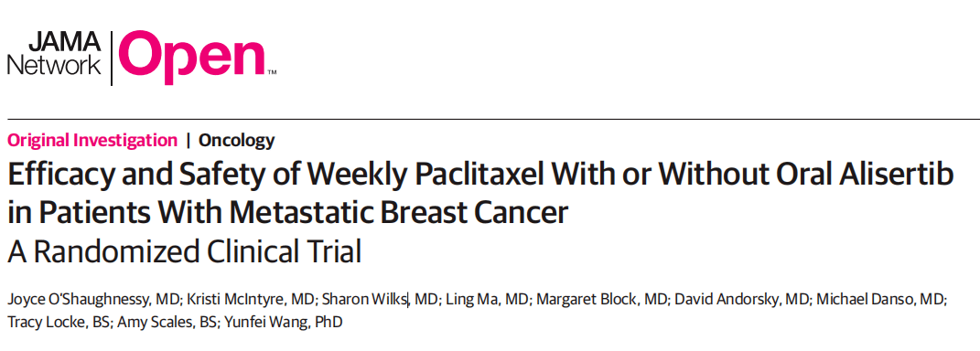Click the word Network in the logo
This screenshot has width=980, height=351.
pyautogui.click(x=54, y=66)
